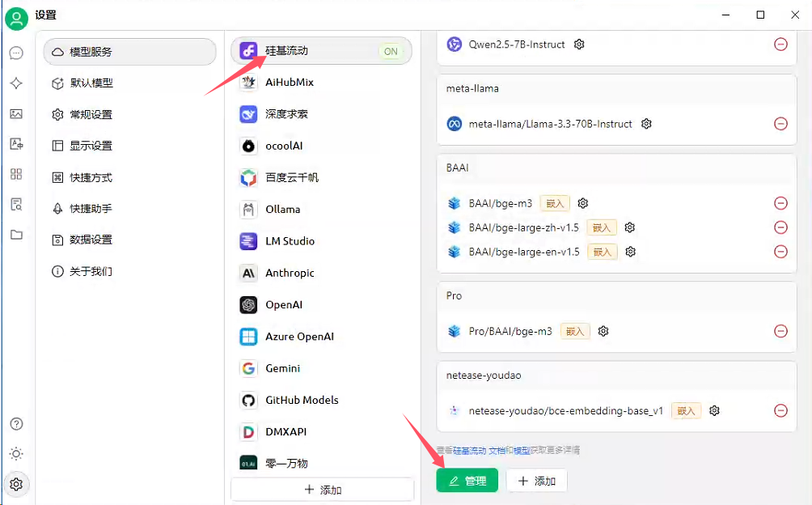Select the DMXAPI provider

point(321,432)
